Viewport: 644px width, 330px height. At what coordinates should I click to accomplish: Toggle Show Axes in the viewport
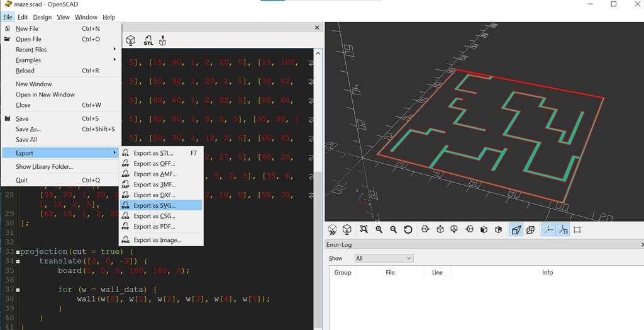548,230
